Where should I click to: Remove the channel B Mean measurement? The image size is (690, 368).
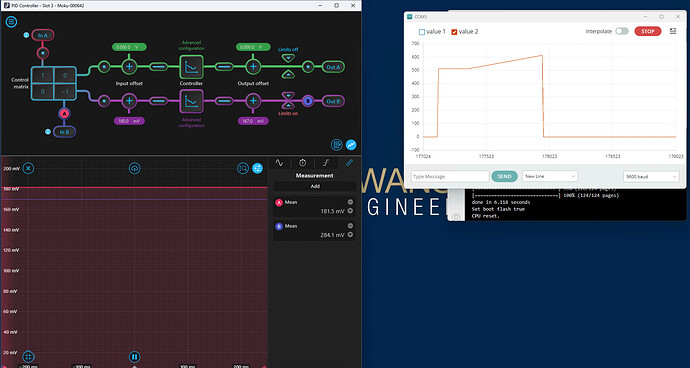350,226
